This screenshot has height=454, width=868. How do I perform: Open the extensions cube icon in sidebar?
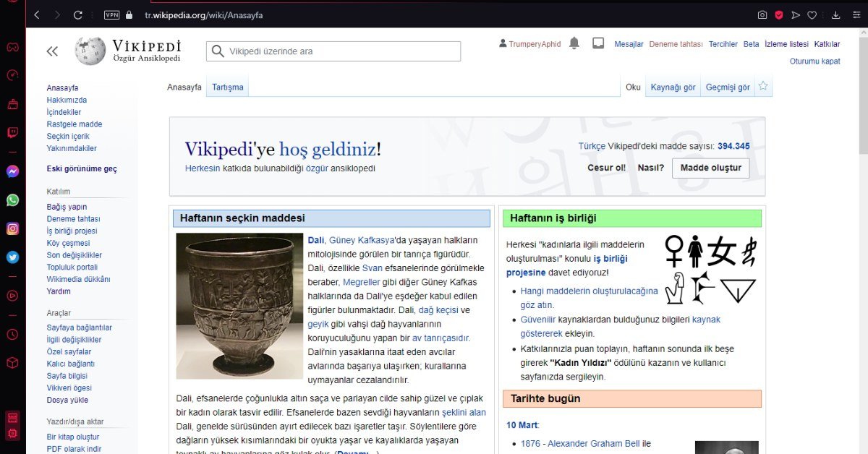(12, 362)
